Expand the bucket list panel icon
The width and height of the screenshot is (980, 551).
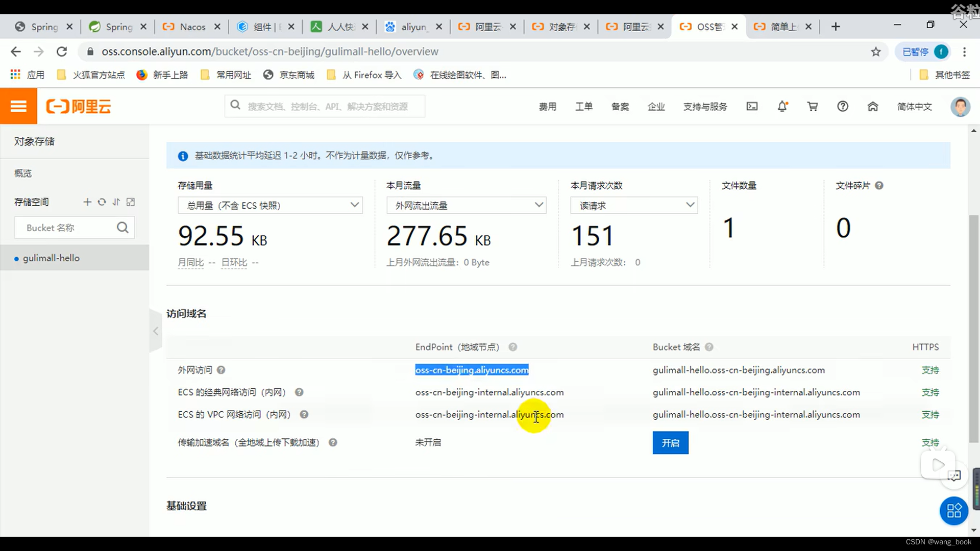pyautogui.click(x=131, y=202)
